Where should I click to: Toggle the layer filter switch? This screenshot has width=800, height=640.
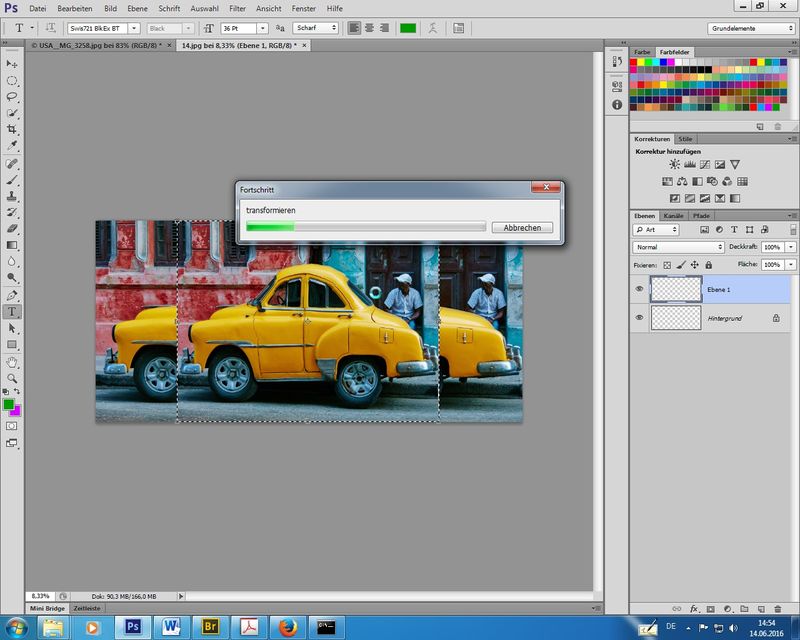coord(792,230)
